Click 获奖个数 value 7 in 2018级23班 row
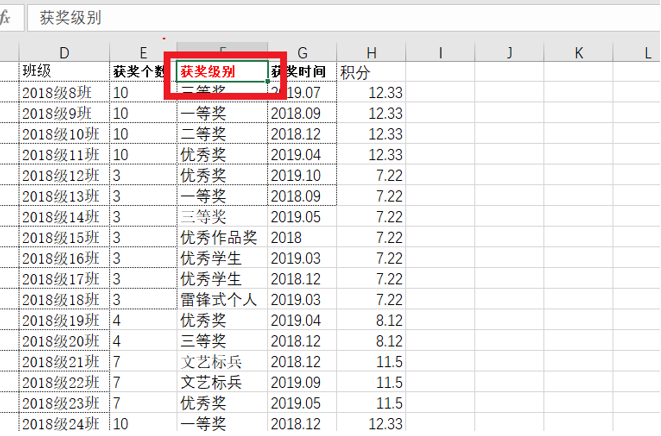 click(143, 403)
